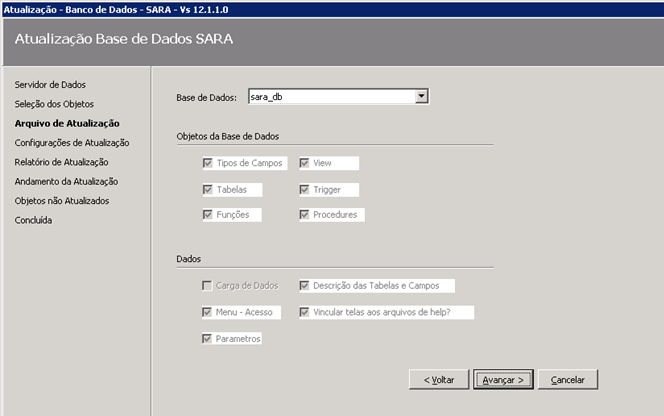Screen dimensions: 664x416
Task: Click the Objetos da Base de Dados heading
Action: click(228, 136)
